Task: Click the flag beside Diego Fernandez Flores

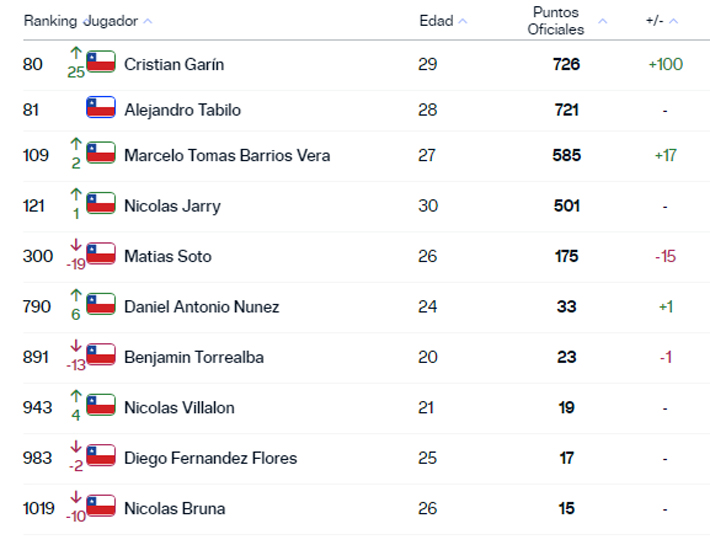Action: click(x=101, y=456)
